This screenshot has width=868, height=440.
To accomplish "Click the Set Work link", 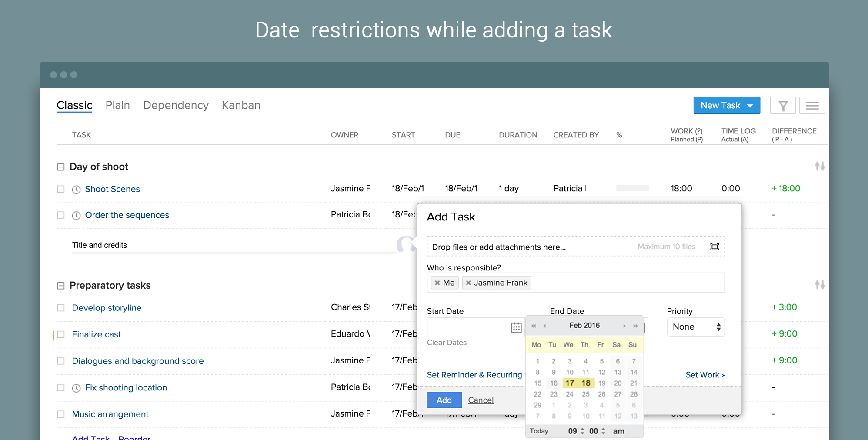I will point(705,375).
